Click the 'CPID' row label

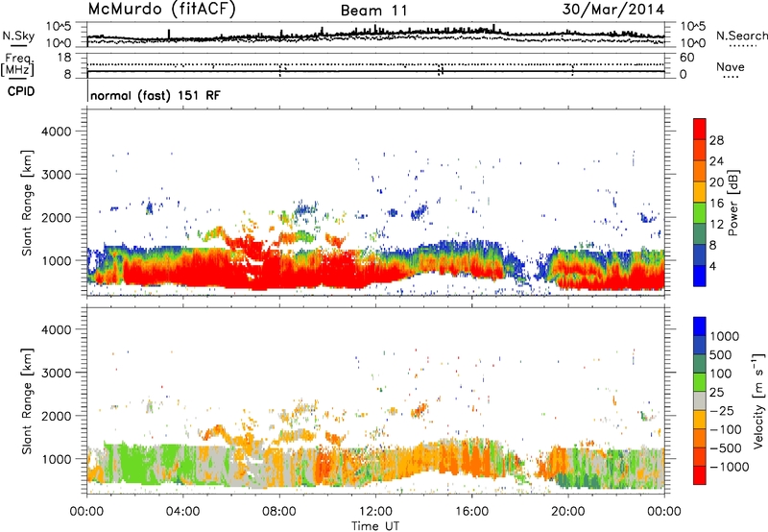pos(21,91)
